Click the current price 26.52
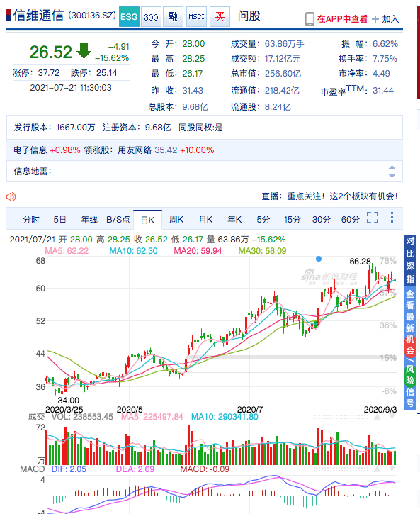The height and width of the screenshot is (514, 420). pyautogui.click(x=51, y=52)
